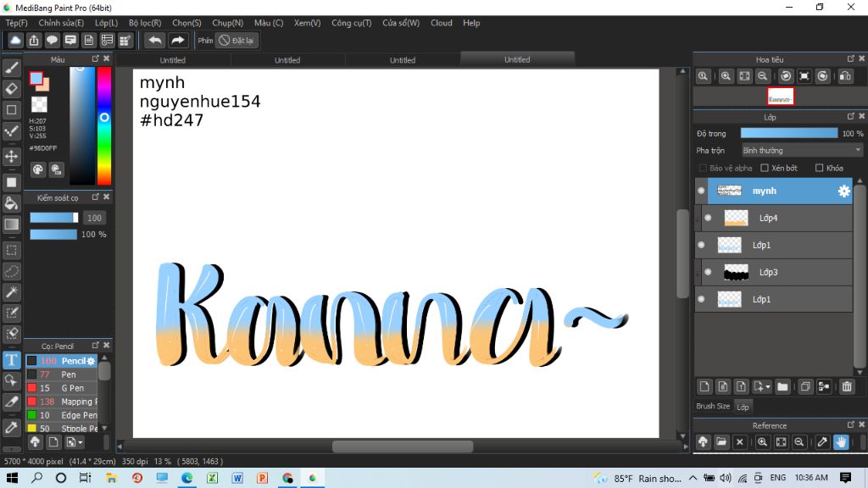Select the Eraser tool
This screenshot has height=488, width=868.
pyautogui.click(x=11, y=88)
